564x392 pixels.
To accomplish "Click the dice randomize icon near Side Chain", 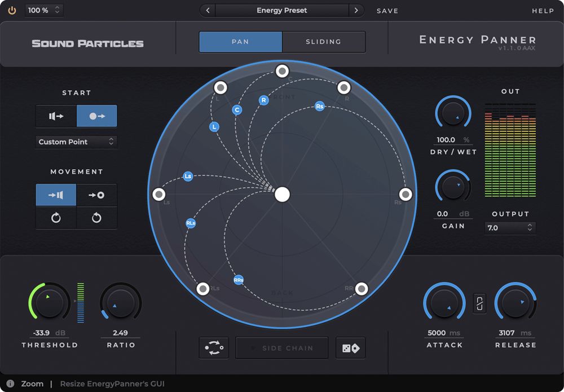I will pyautogui.click(x=350, y=347).
